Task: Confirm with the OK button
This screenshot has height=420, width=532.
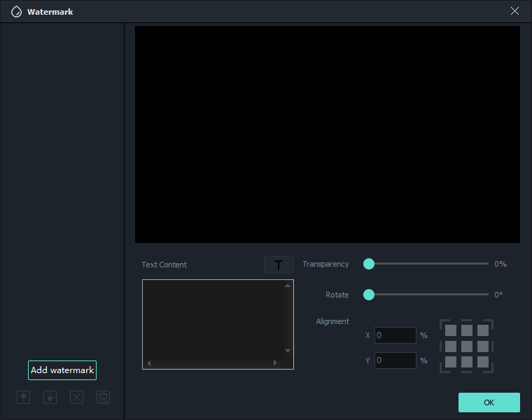Action: [x=489, y=402]
